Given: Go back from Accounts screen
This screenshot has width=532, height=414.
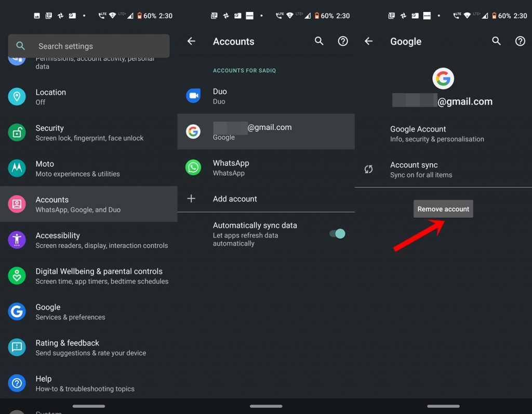Looking at the screenshot, I should [191, 41].
